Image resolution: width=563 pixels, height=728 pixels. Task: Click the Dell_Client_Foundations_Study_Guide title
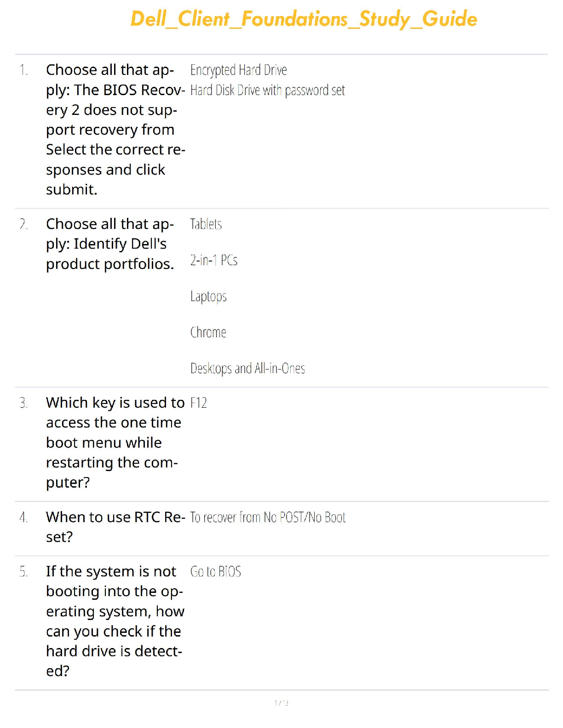304,19
